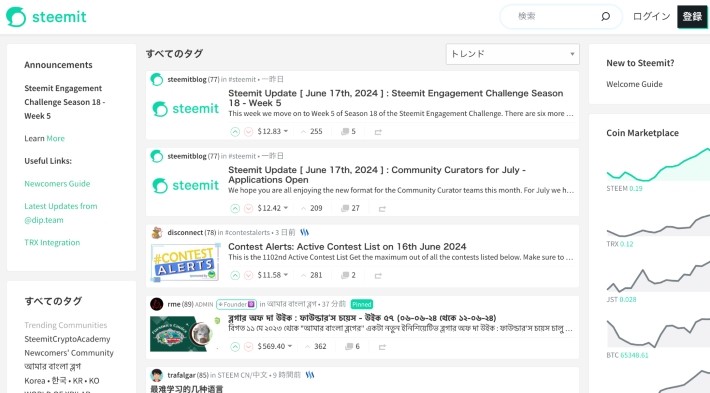Select Newcomers' Community in sidebar
710x393 pixels.
69,353
